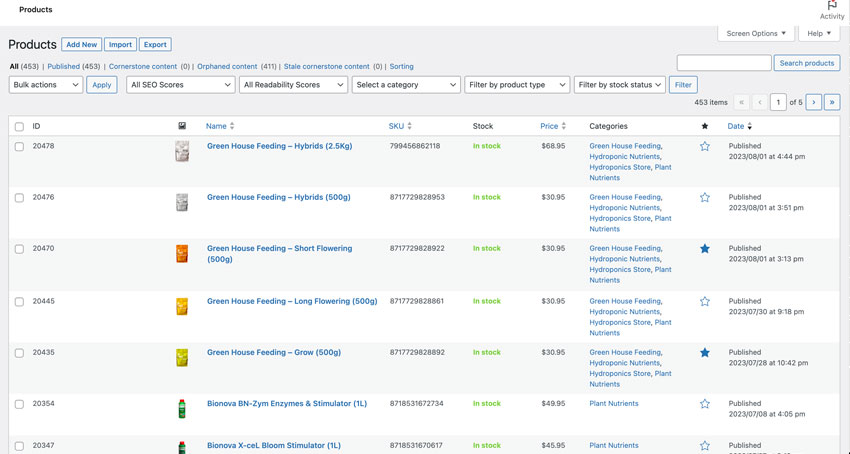
Task: Click the image column header icon
Action: pos(182,126)
